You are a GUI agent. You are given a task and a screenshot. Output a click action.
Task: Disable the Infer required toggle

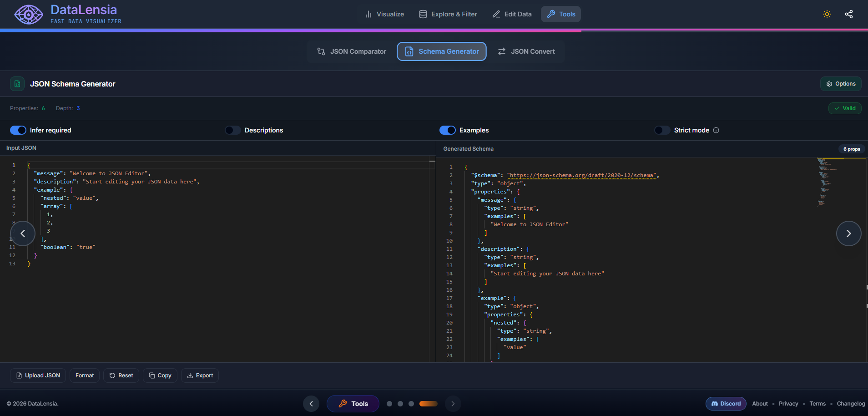pos(18,130)
